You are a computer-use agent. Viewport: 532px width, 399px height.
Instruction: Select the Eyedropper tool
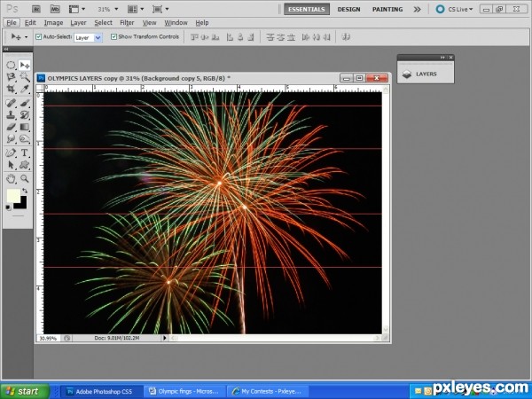(x=25, y=89)
